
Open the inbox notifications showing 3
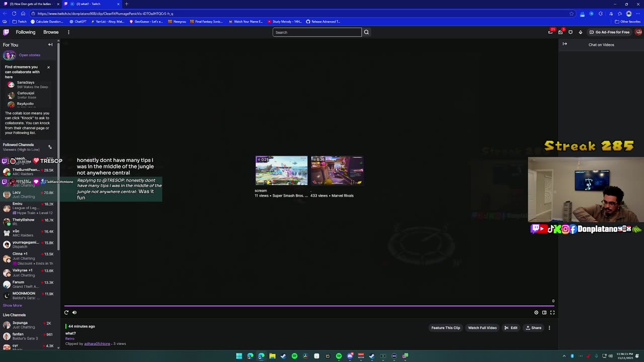pos(560,32)
